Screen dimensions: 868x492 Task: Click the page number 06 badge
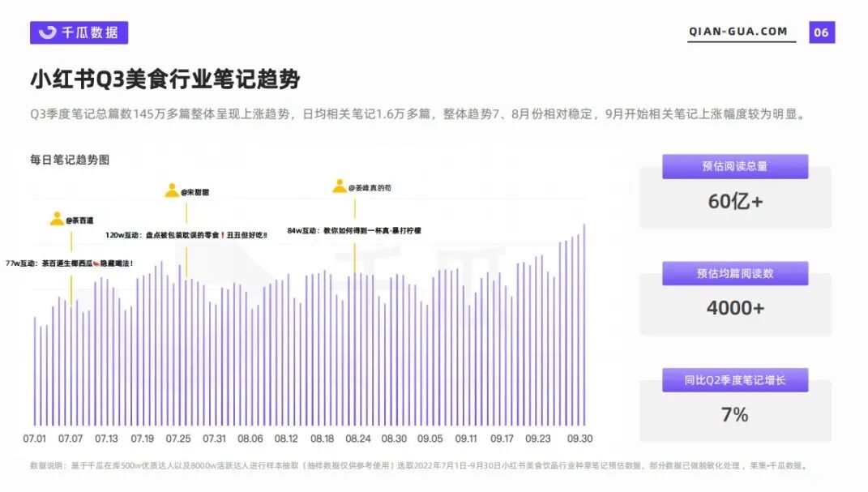click(x=822, y=32)
